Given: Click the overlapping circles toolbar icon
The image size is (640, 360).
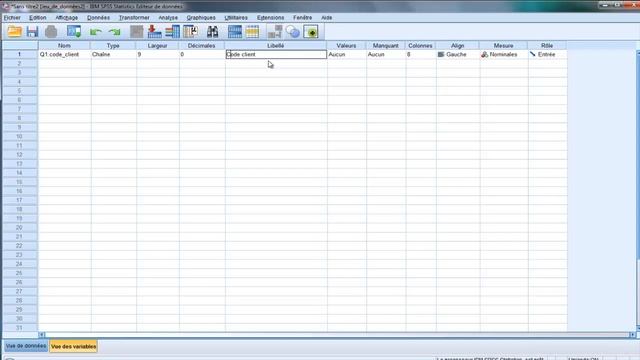Looking at the screenshot, I should coord(293,31).
